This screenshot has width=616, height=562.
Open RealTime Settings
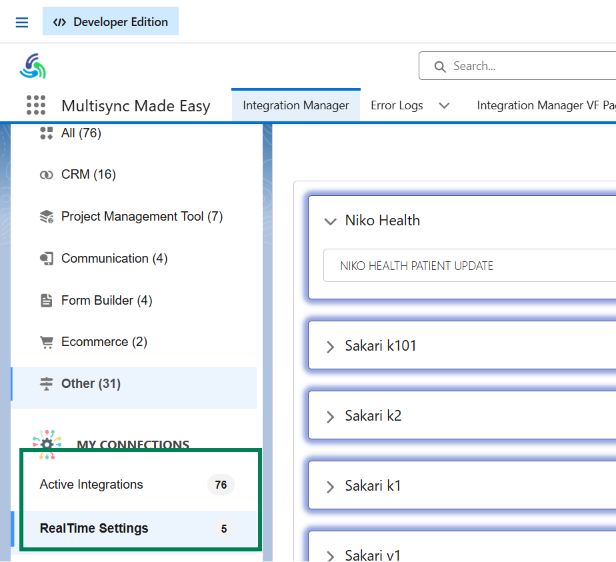(94, 528)
